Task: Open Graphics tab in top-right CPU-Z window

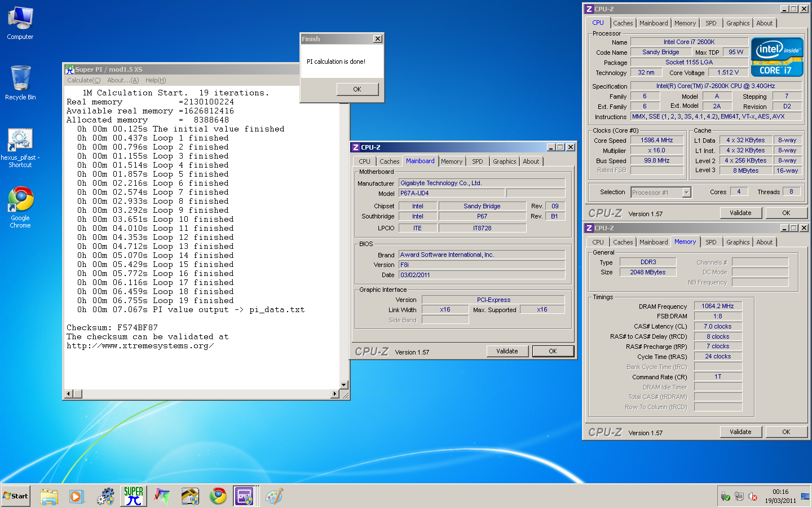Action: coord(738,23)
